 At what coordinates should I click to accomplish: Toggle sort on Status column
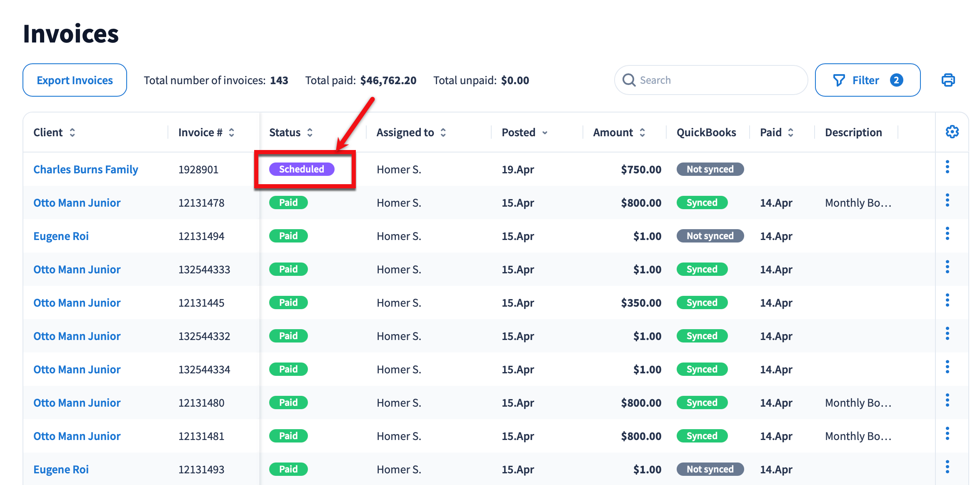(310, 132)
